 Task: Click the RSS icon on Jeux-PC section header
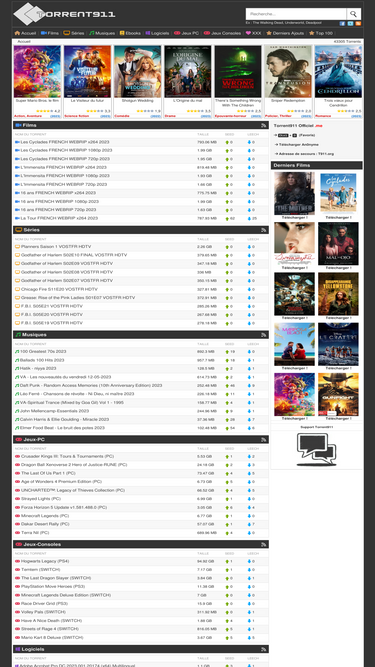(264, 439)
